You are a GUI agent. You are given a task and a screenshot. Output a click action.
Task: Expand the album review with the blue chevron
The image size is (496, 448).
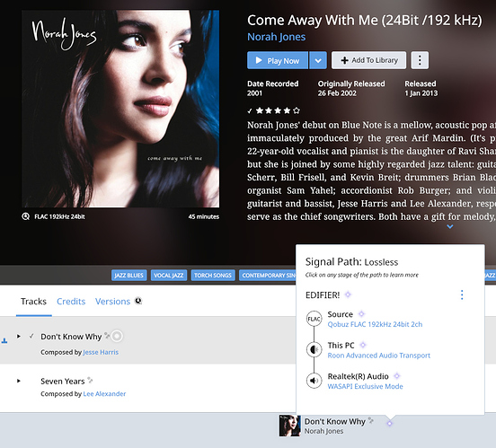pyautogui.click(x=450, y=226)
